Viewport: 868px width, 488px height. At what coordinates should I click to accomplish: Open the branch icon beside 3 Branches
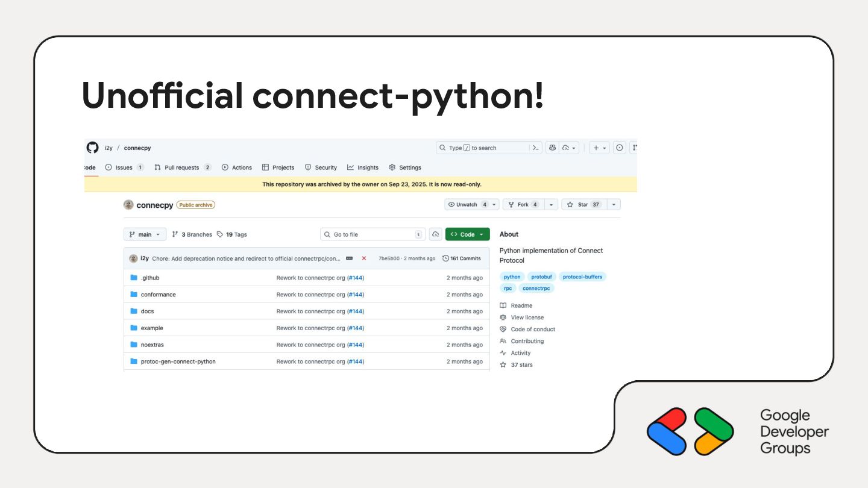coord(175,234)
